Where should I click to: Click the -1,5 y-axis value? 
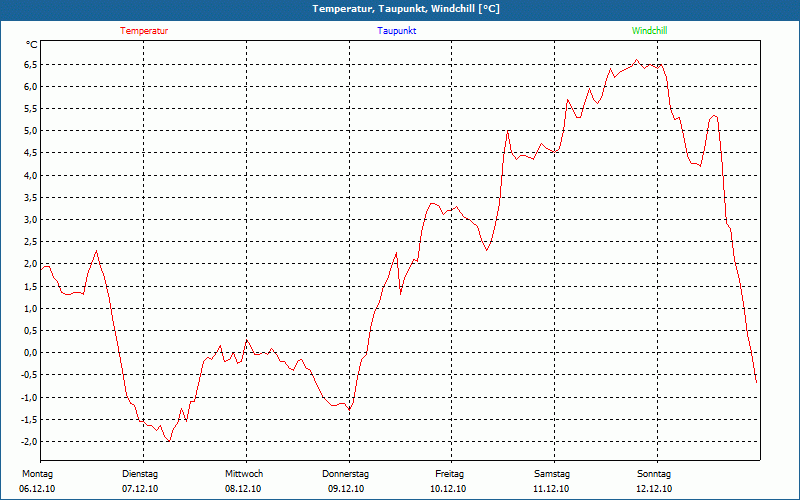(x=29, y=419)
